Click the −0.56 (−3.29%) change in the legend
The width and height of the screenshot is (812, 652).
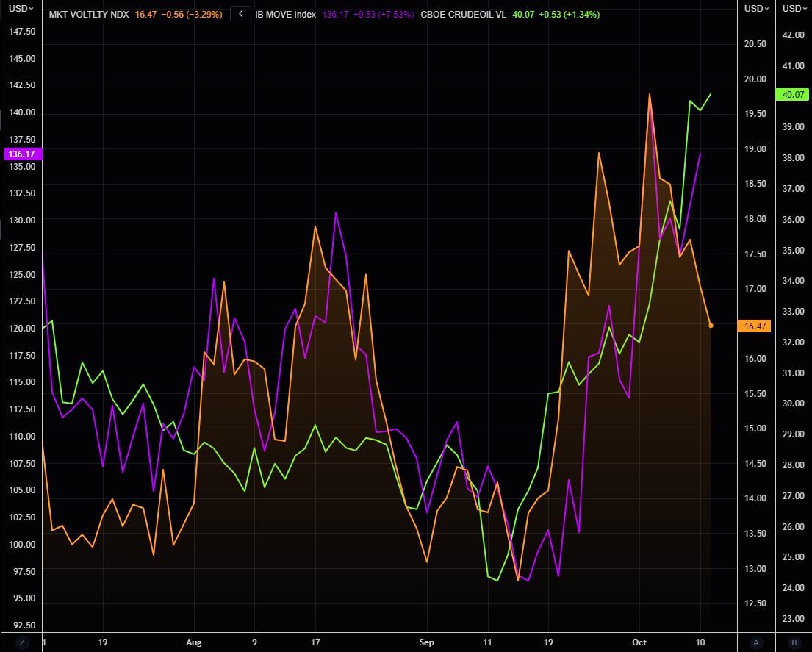click(x=192, y=15)
